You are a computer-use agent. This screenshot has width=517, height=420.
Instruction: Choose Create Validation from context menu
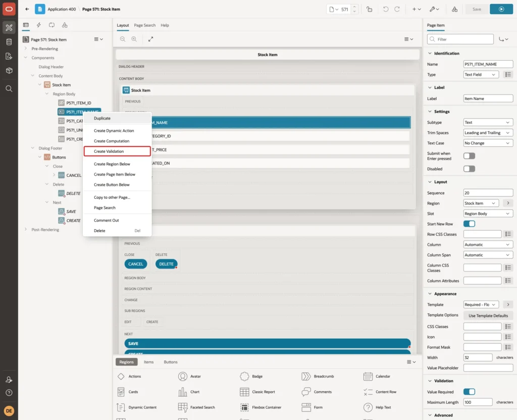(x=117, y=151)
